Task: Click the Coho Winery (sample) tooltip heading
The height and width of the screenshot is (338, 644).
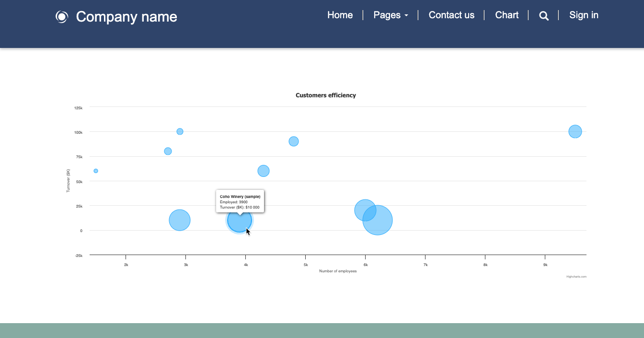Action: click(x=240, y=197)
